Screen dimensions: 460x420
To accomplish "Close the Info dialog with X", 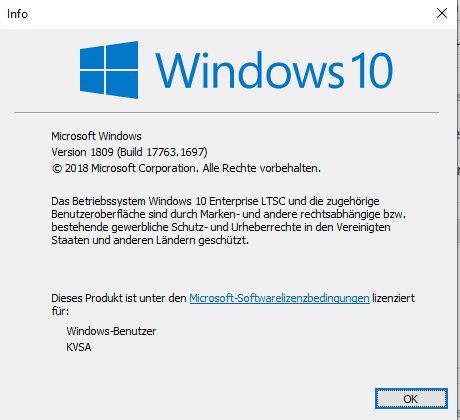I will coord(442,13).
